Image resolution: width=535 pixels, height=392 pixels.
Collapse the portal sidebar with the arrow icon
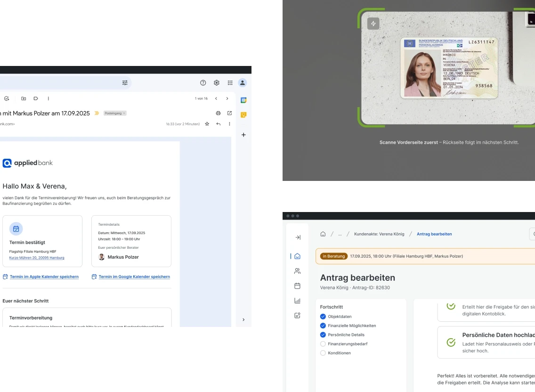298,237
